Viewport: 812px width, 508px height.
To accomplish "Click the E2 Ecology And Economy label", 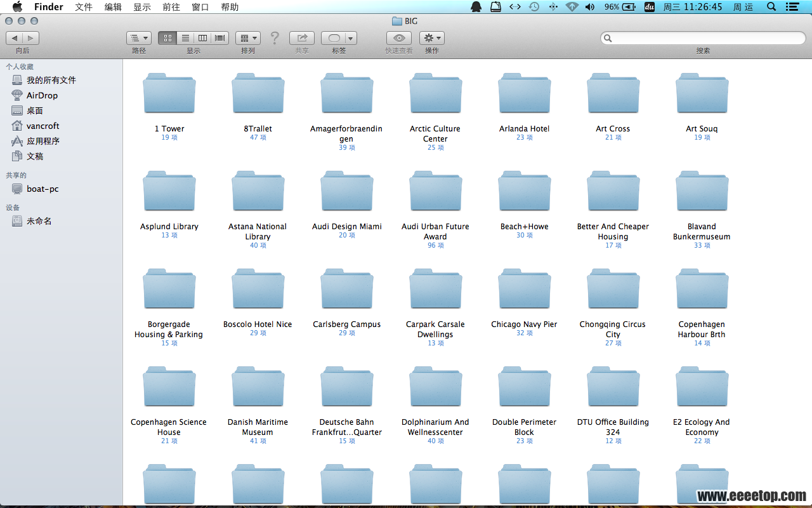I will (x=702, y=427).
